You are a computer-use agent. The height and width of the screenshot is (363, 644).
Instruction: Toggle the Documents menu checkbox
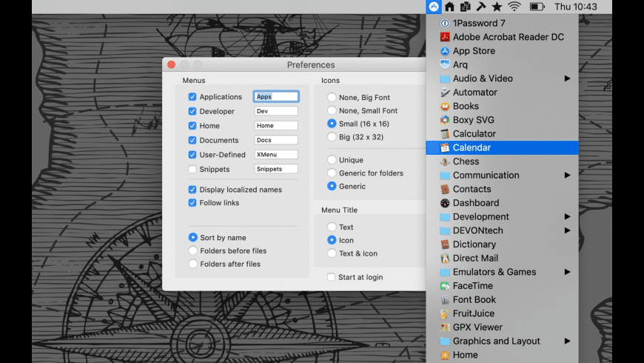tap(192, 140)
